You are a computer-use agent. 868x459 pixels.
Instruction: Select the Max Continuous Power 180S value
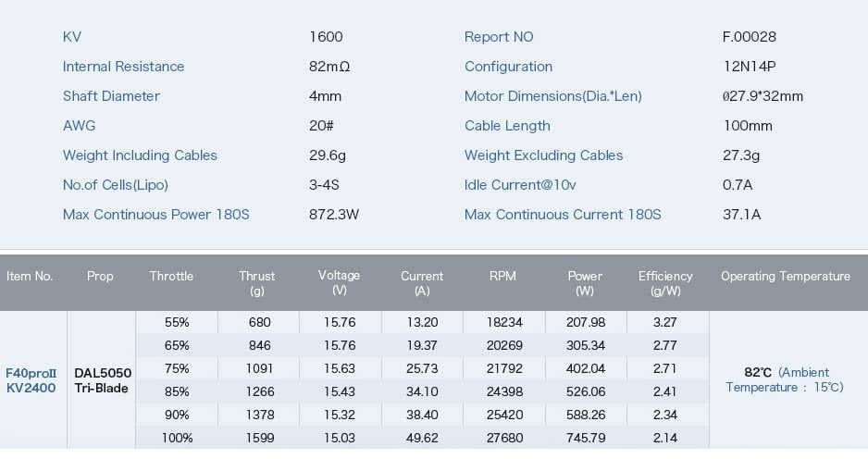click(x=334, y=215)
